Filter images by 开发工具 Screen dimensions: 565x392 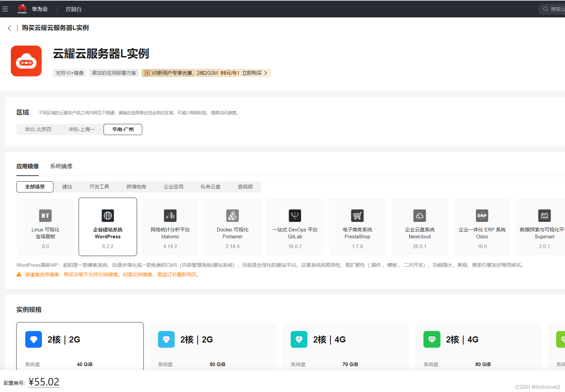[x=99, y=187]
